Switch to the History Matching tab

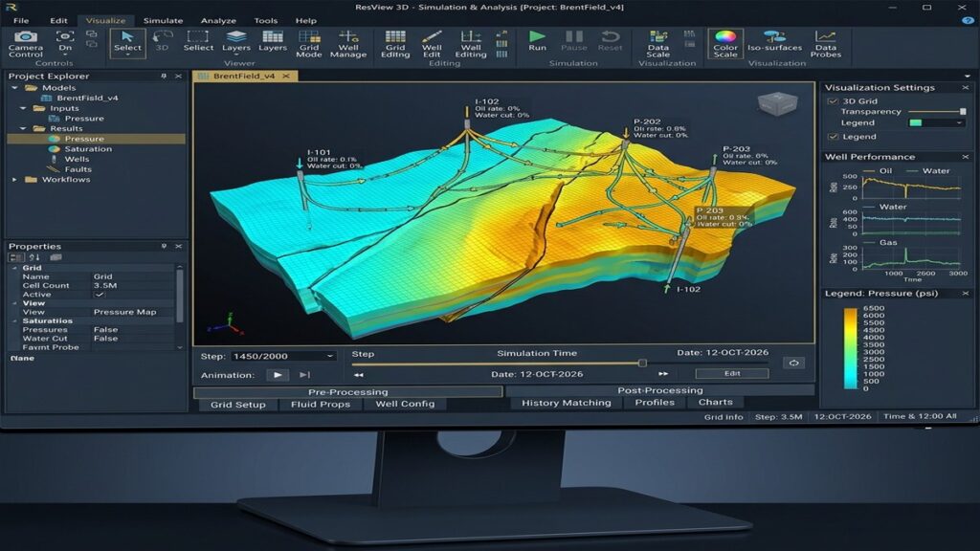click(x=567, y=403)
